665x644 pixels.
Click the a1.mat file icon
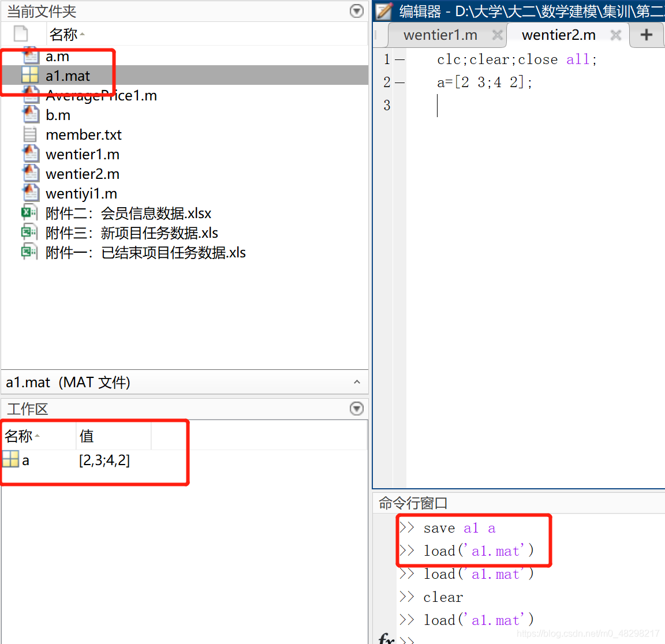(x=30, y=76)
